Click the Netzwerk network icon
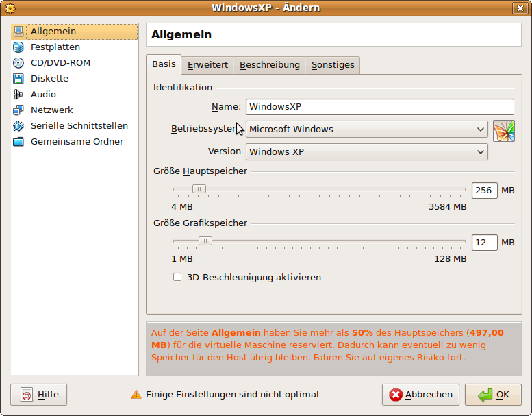532x416 pixels. tap(18, 110)
